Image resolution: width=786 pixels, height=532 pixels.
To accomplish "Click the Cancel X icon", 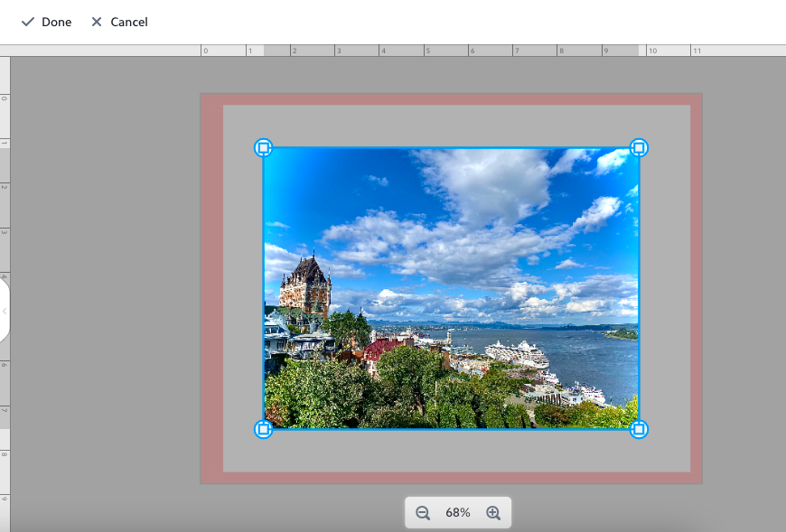I will tap(97, 22).
